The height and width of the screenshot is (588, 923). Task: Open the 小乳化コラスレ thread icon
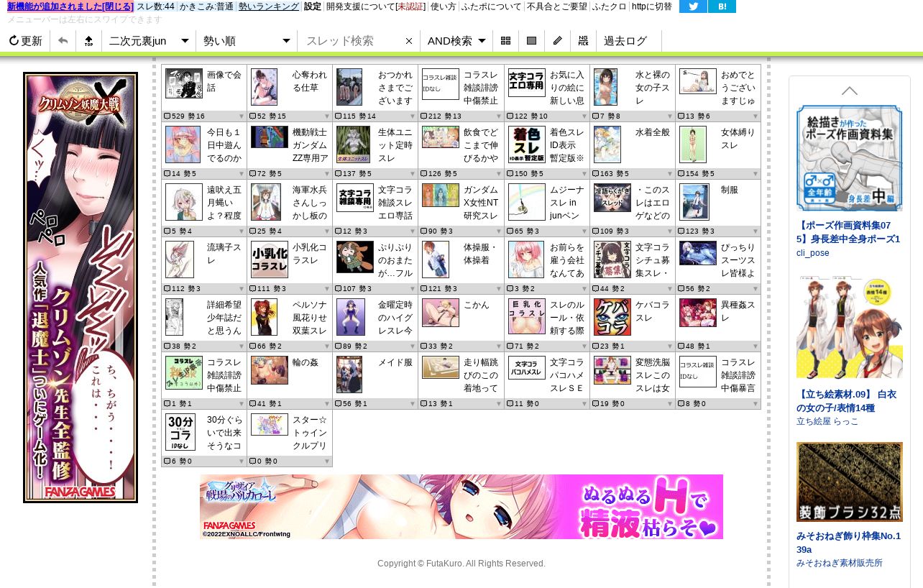(270, 259)
